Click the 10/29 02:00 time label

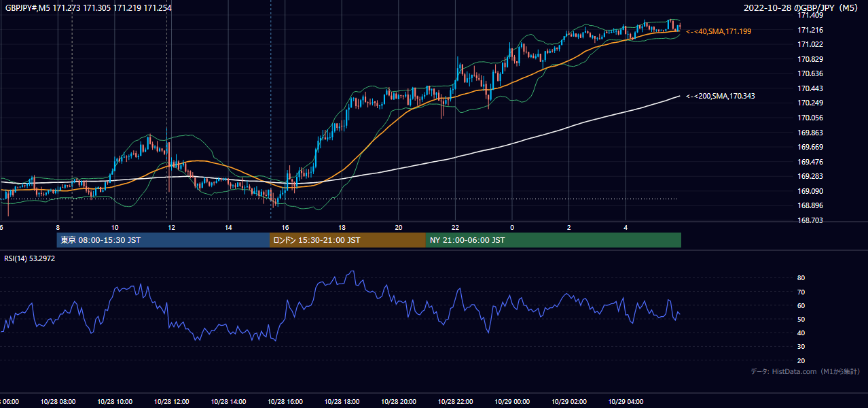click(x=568, y=401)
